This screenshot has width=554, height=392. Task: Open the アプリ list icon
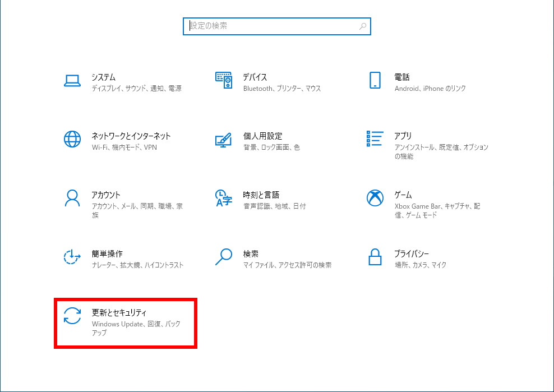coord(375,139)
